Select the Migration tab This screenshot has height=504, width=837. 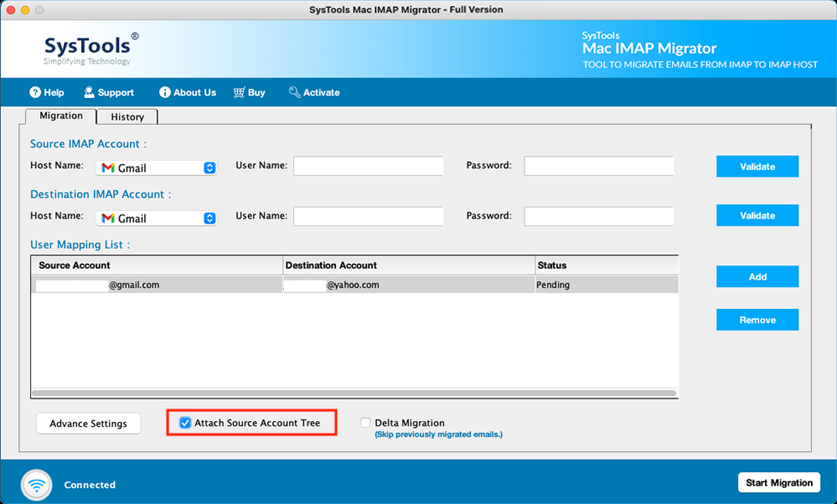coord(61,116)
